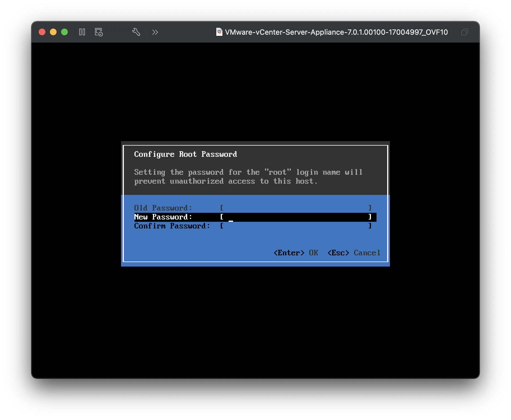This screenshot has width=511, height=420.
Task: Click the root login description text
Action: coord(248,177)
